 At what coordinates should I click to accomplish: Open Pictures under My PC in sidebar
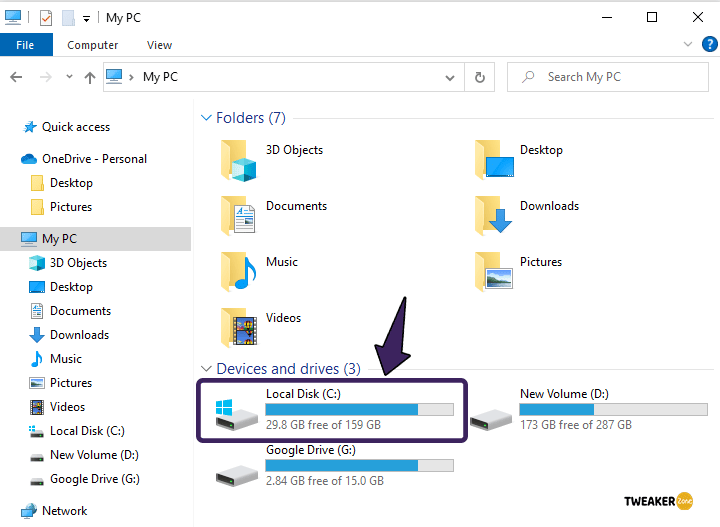(61, 383)
